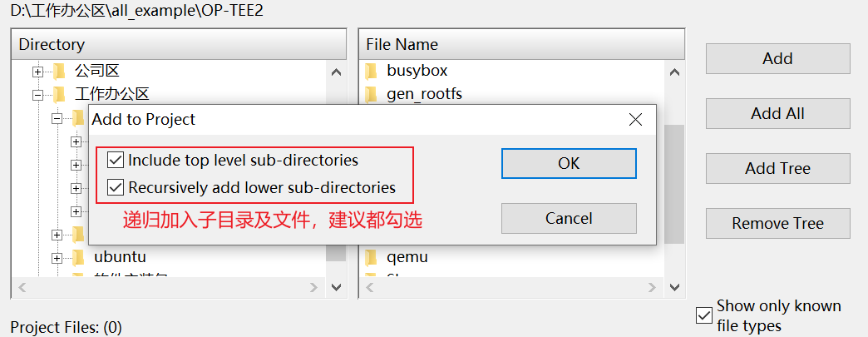Click File Name list scroll up arrow

(x=674, y=72)
